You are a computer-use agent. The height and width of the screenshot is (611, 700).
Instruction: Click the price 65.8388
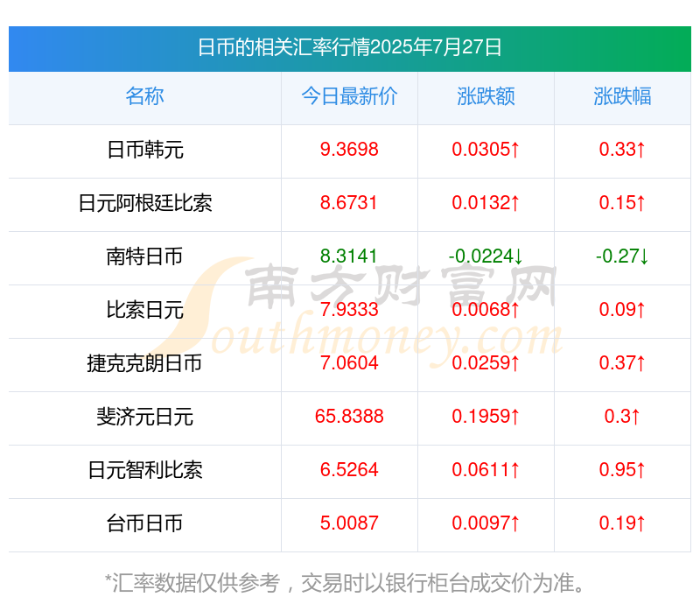349,417
